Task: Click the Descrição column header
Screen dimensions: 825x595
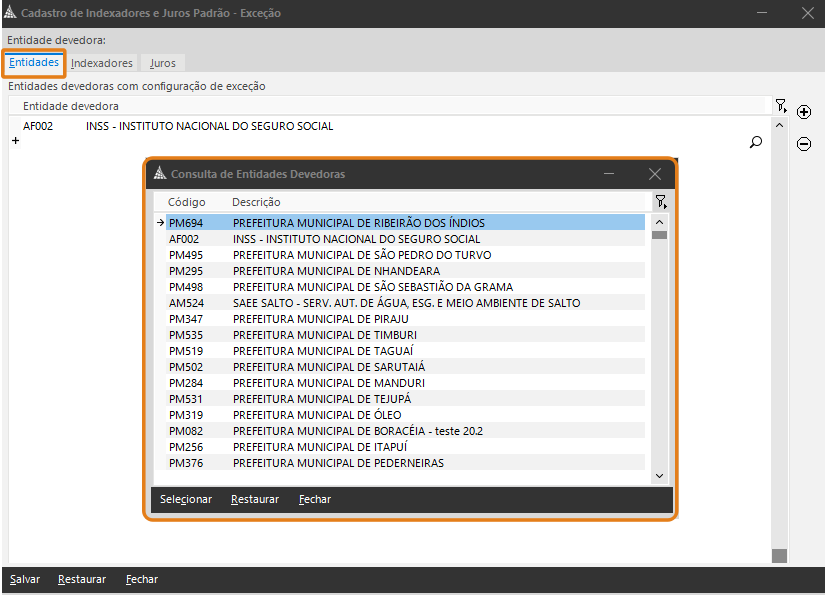Action: click(256, 202)
